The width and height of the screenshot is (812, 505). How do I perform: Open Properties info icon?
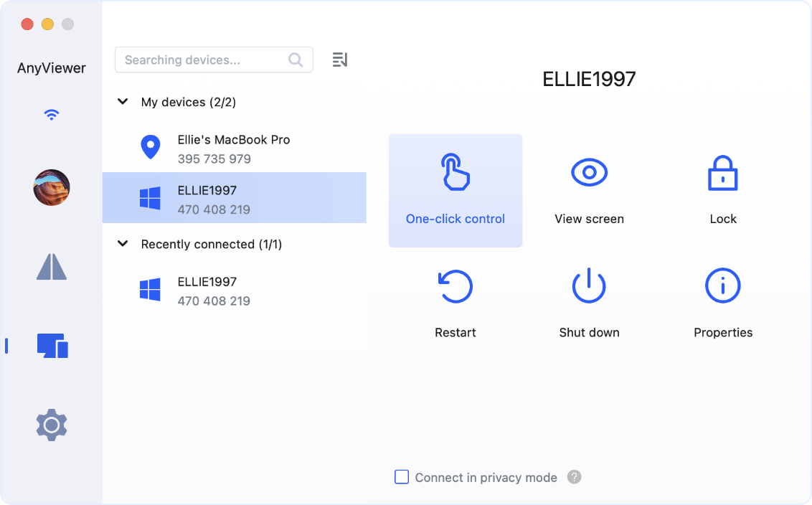click(722, 286)
